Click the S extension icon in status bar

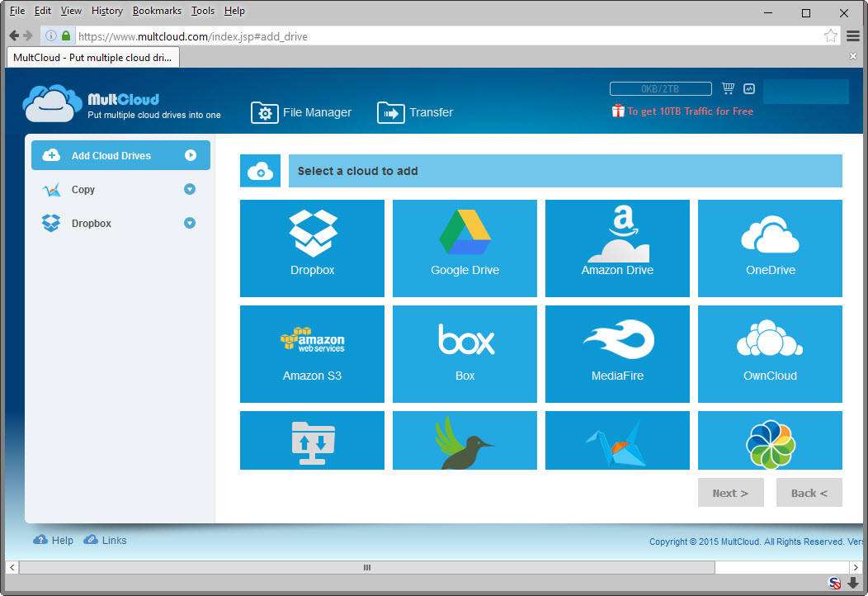[x=834, y=583]
